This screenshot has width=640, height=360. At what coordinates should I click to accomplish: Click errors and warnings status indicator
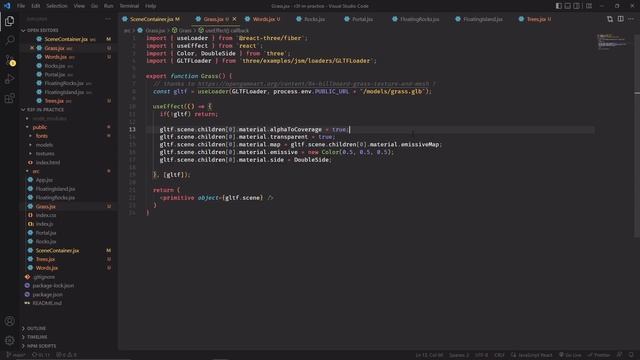tap(66, 355)
